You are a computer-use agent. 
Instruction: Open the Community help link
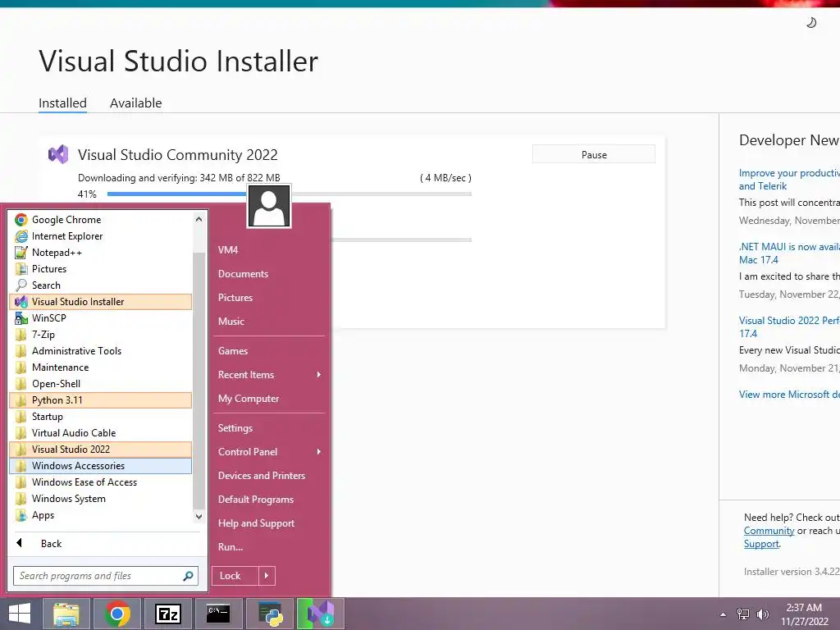pos(769,531)
